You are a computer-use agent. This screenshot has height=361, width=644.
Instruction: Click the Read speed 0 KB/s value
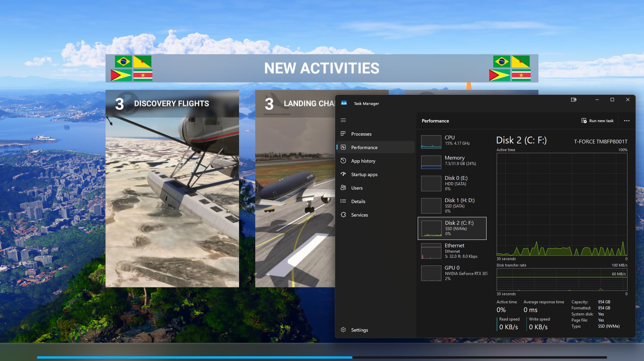(508, 327)
